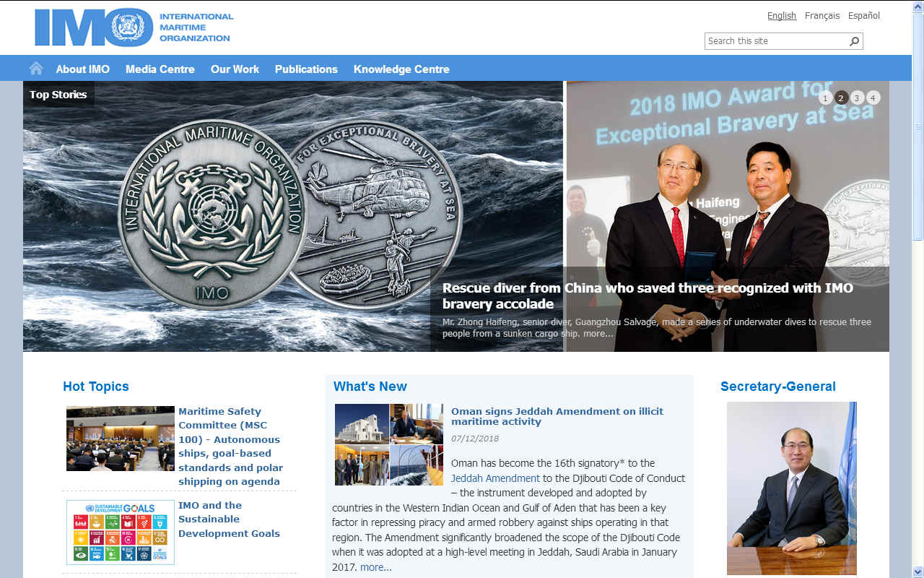Open the Publications menu

pyautogui.click(x=306, y=69)
